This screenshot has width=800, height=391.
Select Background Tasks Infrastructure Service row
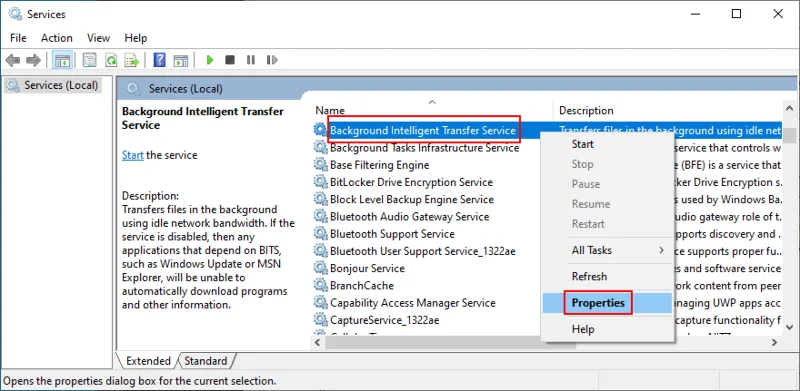tap(424, 148)
